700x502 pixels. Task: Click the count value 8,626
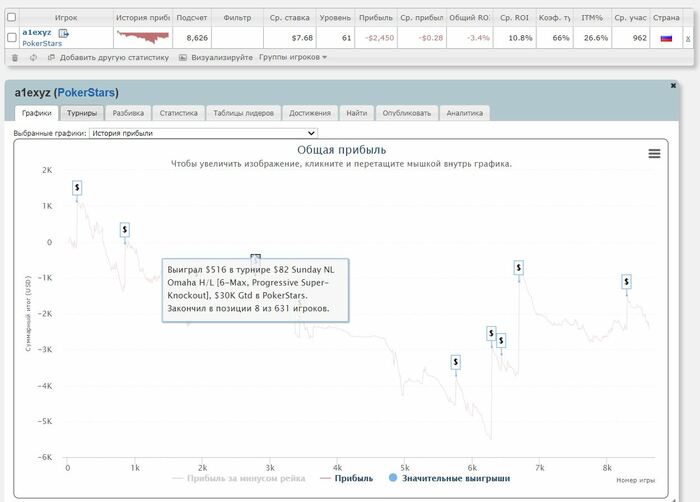(x=197, y=38)
